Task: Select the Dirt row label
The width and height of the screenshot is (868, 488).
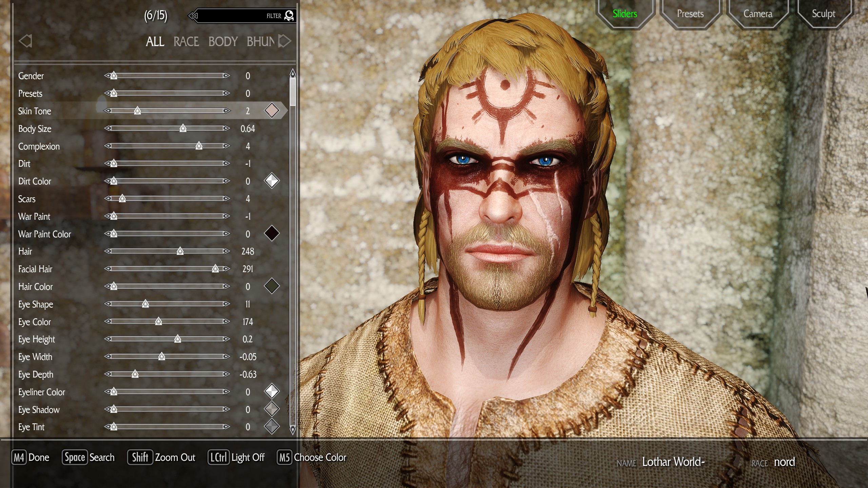Action: tap(24, 164)
